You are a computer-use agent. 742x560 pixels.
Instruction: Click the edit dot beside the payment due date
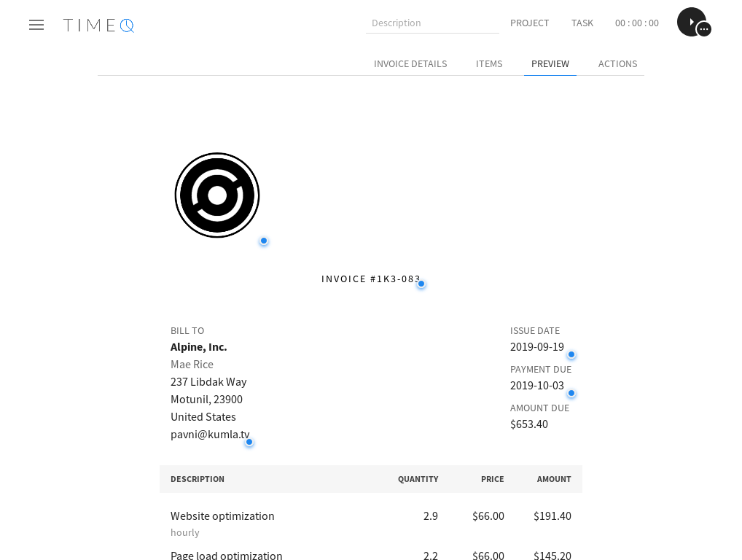coord(571,393)
